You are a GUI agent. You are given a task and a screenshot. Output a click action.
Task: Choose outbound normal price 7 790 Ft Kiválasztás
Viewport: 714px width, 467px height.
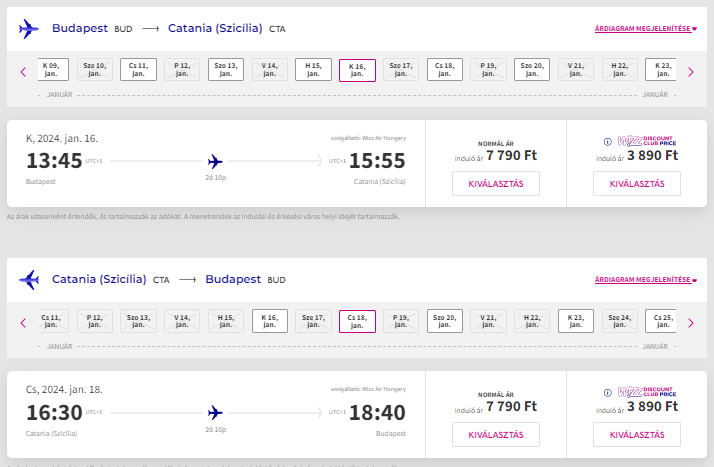point(496,184)
